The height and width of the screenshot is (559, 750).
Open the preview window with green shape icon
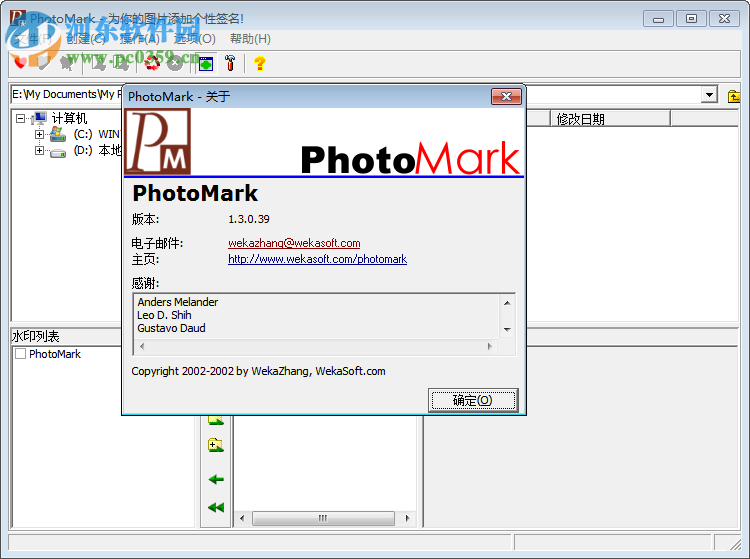[206, 63]
